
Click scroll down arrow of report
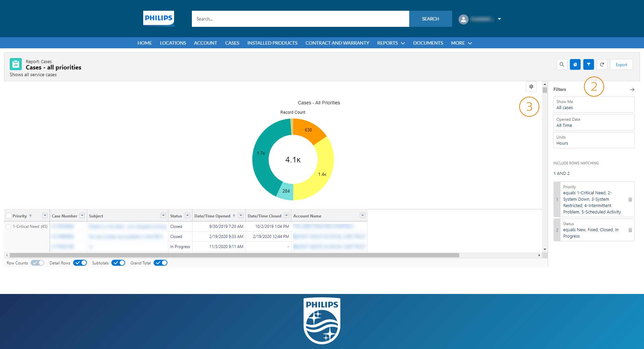point(545,249)
